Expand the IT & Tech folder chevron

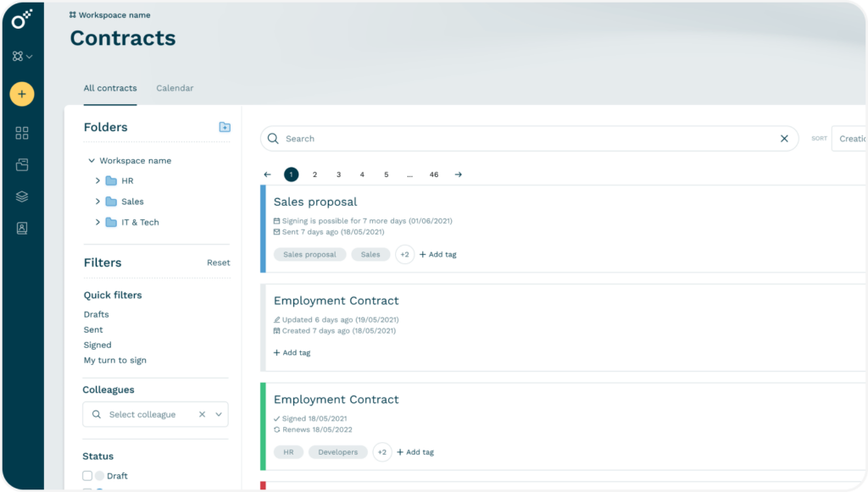tap(98, 222)
